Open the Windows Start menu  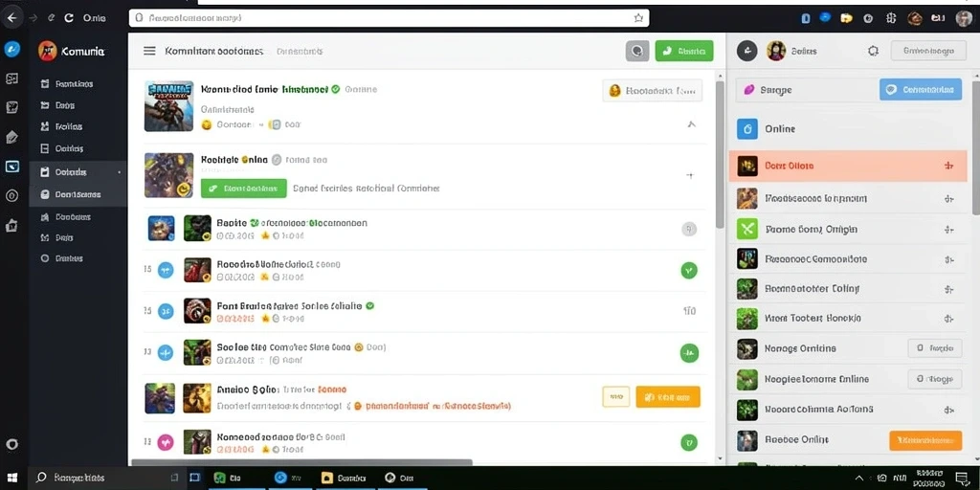[12, 479]
